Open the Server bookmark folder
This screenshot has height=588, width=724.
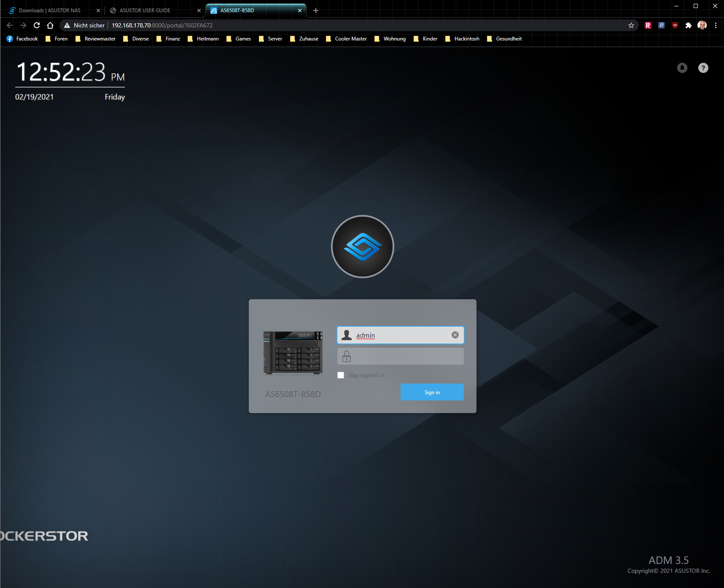[270, 39]
